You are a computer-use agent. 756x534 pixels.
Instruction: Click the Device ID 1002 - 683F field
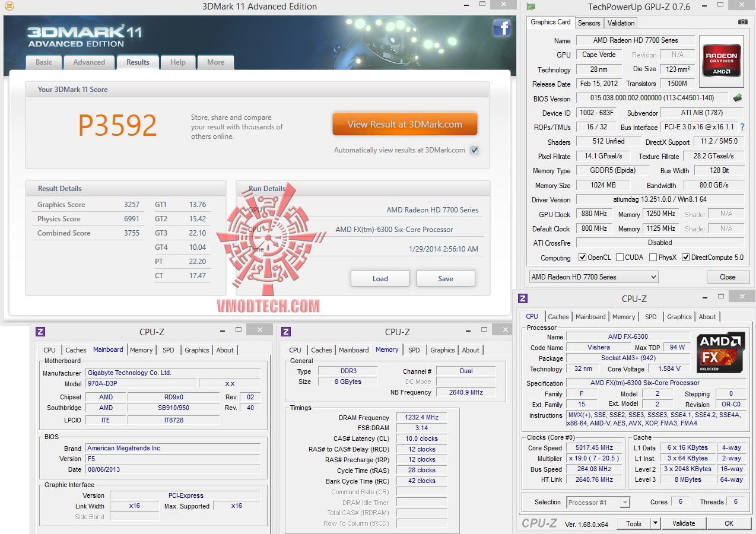598,113
